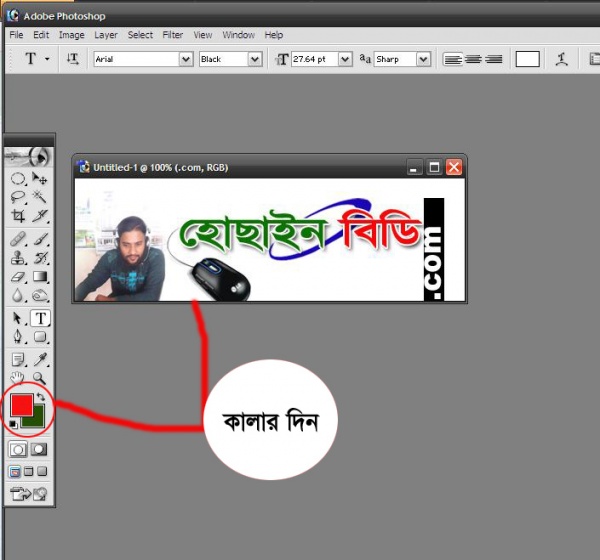Image resolution: width=600 pixels, height=560 pixels.
Task: Reset default foreground and background colors
Action: click(x=13, y=424)
